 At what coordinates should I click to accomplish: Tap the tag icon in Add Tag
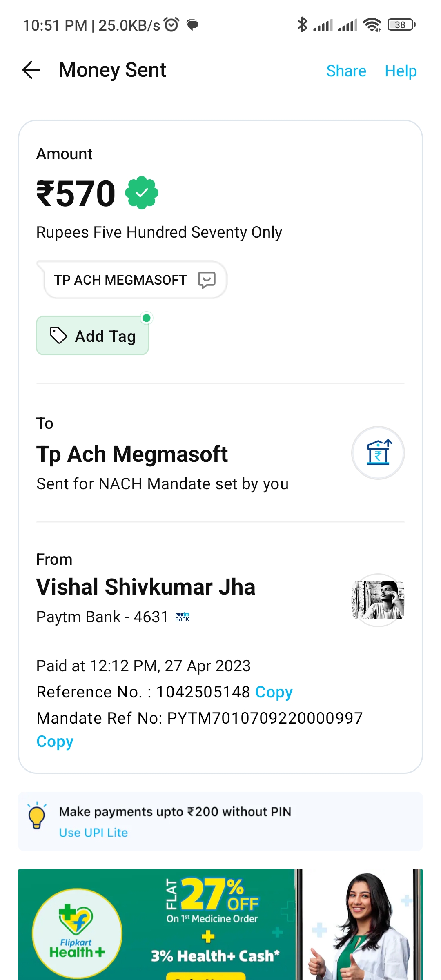[x=58, y=336]
